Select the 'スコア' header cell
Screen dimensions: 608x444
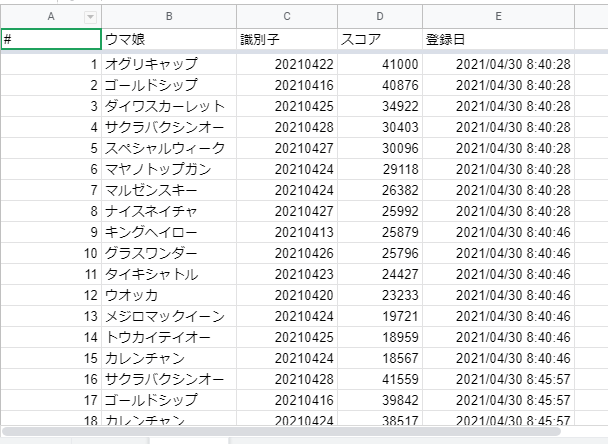pos(380,39)
